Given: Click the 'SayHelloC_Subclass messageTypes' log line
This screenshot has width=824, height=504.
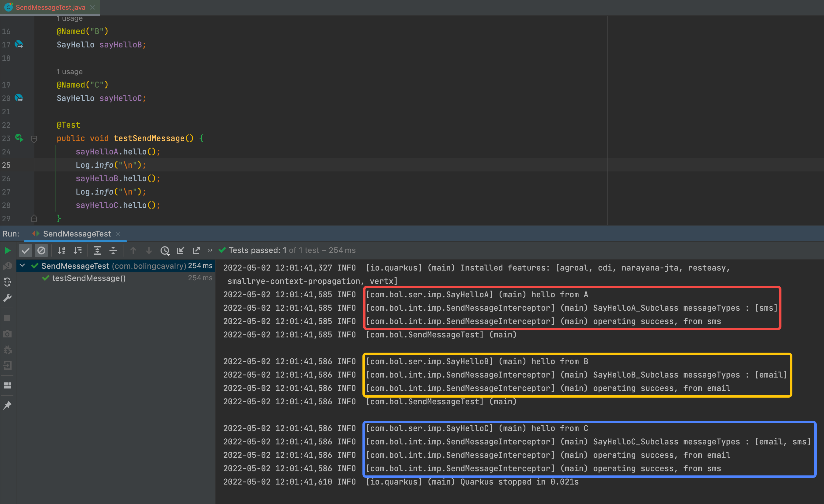Looking at the screenshot, I should (517, 441).
